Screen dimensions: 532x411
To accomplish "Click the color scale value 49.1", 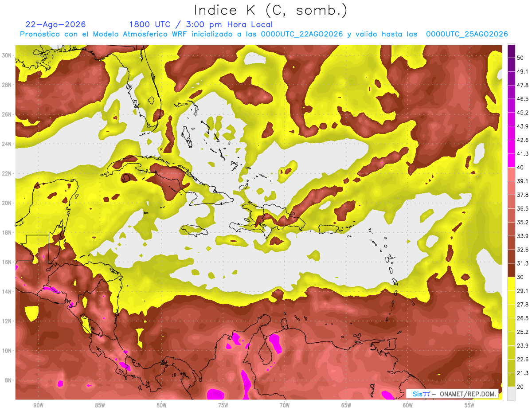I will click(x=523, y=71).
